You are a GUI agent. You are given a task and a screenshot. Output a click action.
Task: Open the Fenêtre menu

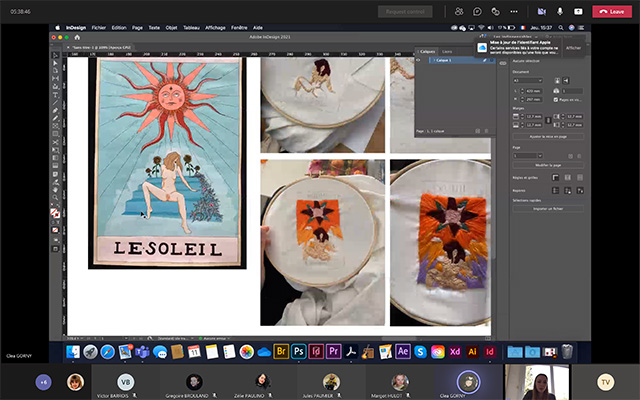pos(239,28)
